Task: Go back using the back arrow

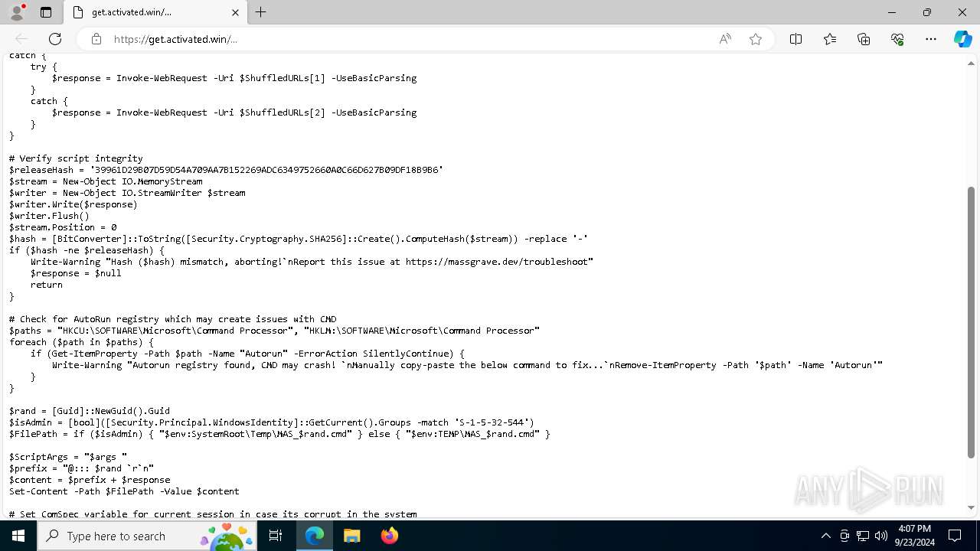Action: pos(21,39)
